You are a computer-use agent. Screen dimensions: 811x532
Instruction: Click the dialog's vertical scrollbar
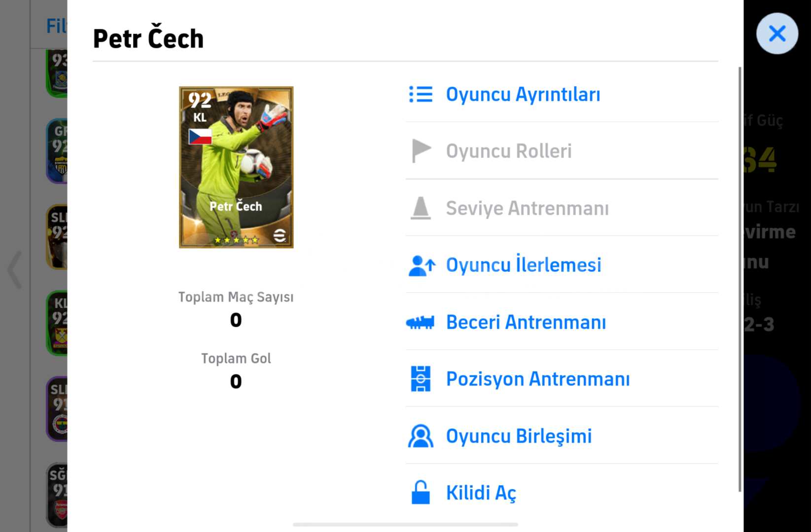[740, 279]
